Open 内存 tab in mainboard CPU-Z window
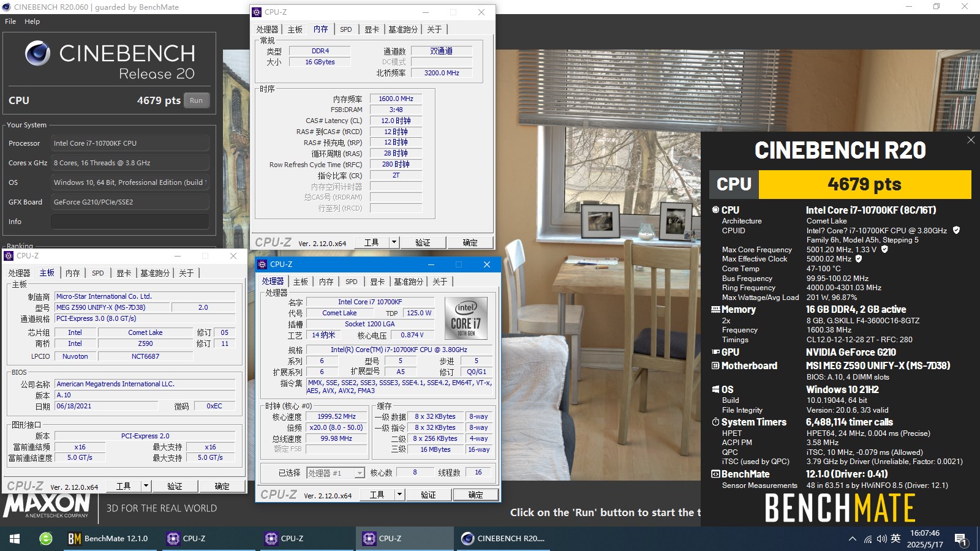Image resolution: width=980 pixels, height=551 pixels. click(73, 273)
